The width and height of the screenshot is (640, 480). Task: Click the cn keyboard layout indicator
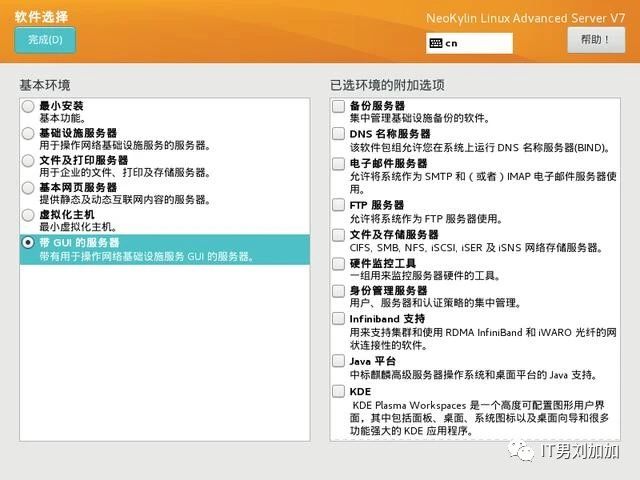click(x=469, y=43)
